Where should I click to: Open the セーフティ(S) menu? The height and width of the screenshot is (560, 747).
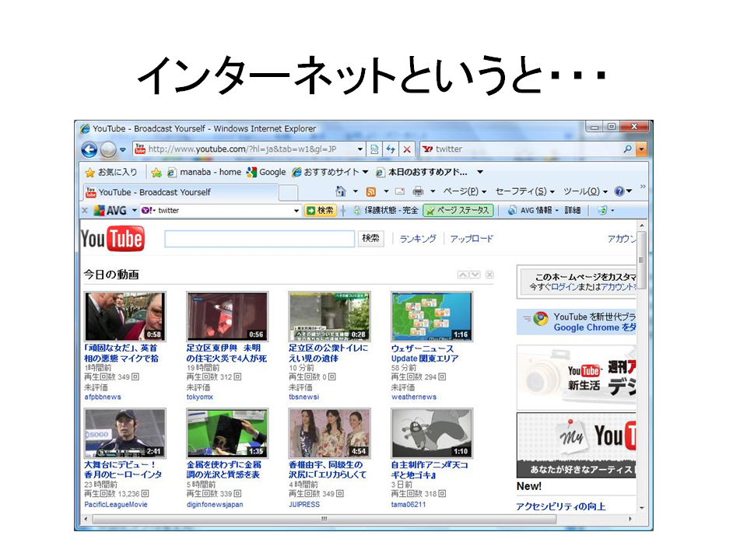(x=524, y=191)
